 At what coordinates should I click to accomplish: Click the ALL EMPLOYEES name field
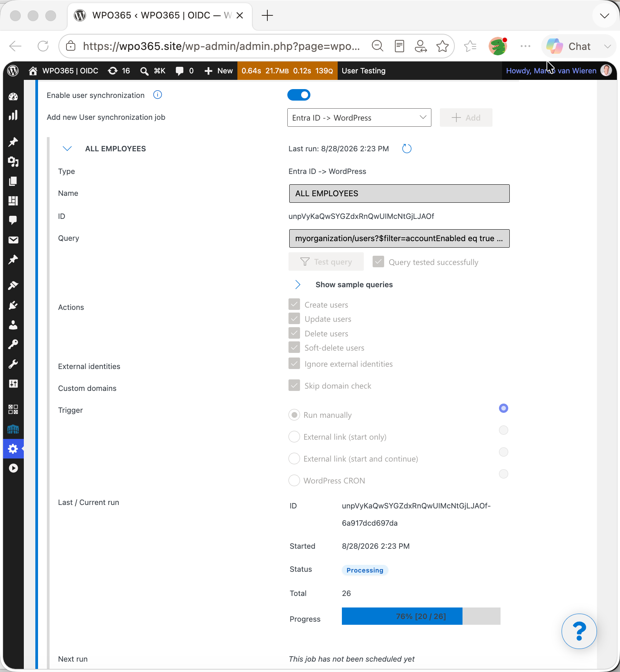399,194
